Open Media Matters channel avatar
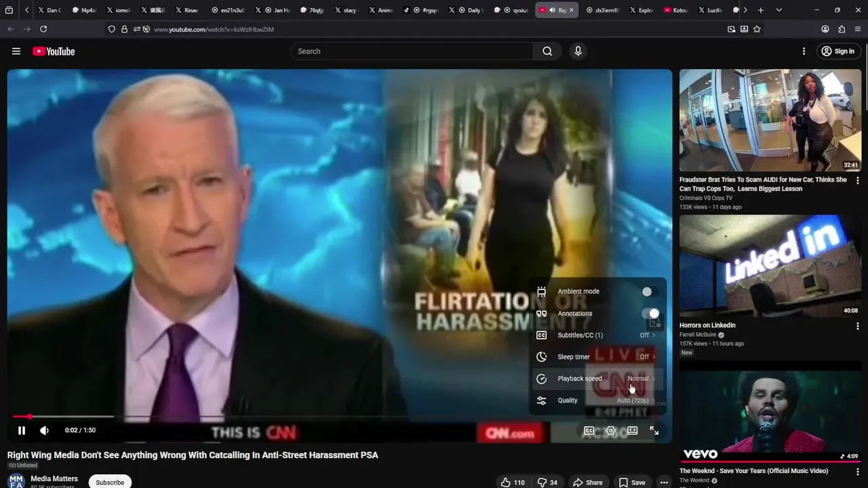 (16, 481)
